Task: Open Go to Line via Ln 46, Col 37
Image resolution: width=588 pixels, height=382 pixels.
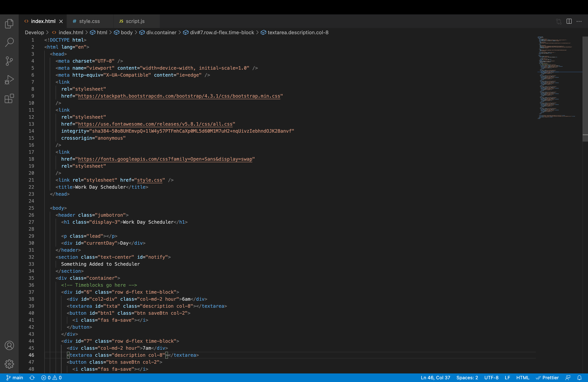Action: [x=435, y=378]
